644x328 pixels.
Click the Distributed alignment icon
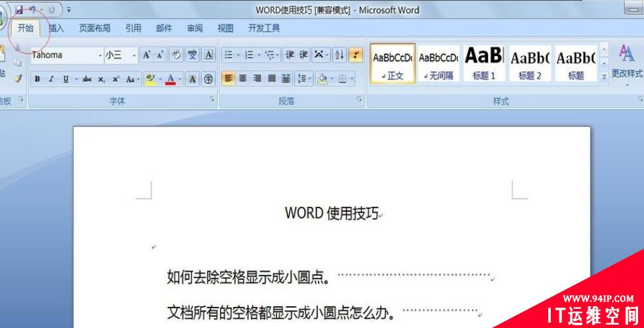[x=286, y=79]
